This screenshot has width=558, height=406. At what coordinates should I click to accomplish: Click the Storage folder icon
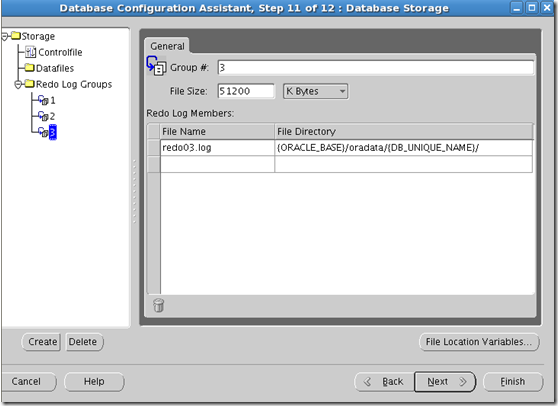point(16,36)
